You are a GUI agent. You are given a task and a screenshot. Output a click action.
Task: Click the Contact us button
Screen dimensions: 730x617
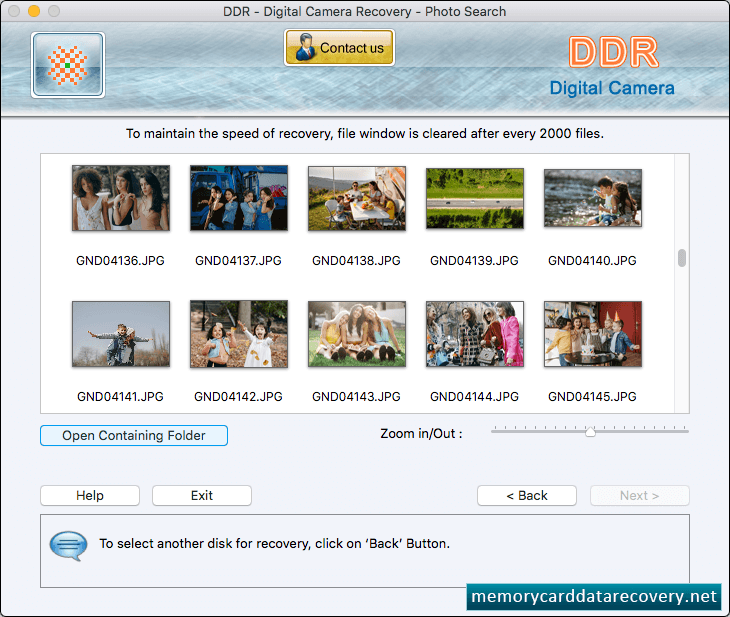[x=339, y=47]
